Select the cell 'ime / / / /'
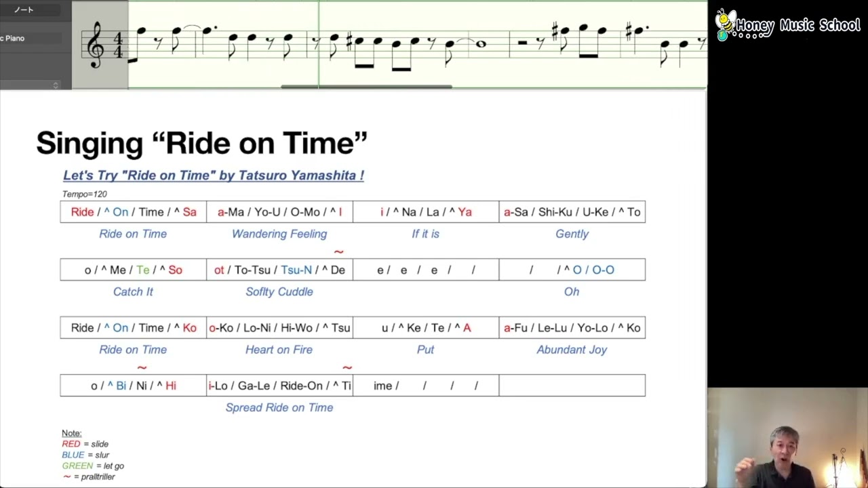868x488 pixels. pos(426,386)
